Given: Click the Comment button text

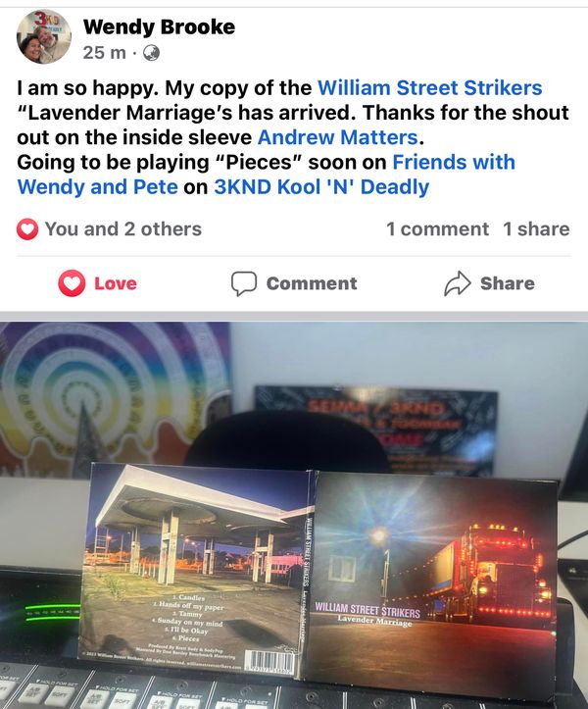Looking at the screenshot, I should pos(312,283).
